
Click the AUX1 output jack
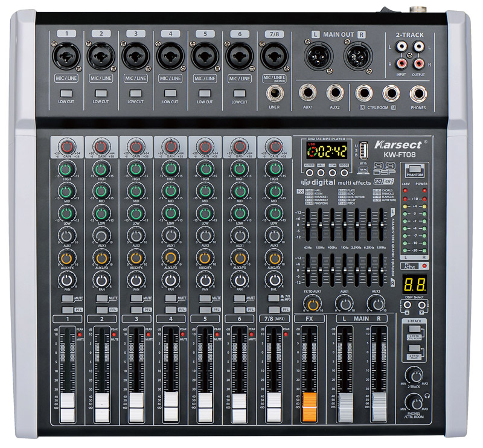click(x=307, y=93)
